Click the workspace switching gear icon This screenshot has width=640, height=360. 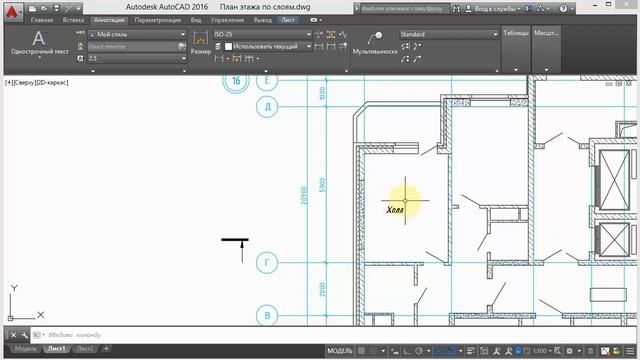(569, 351)
